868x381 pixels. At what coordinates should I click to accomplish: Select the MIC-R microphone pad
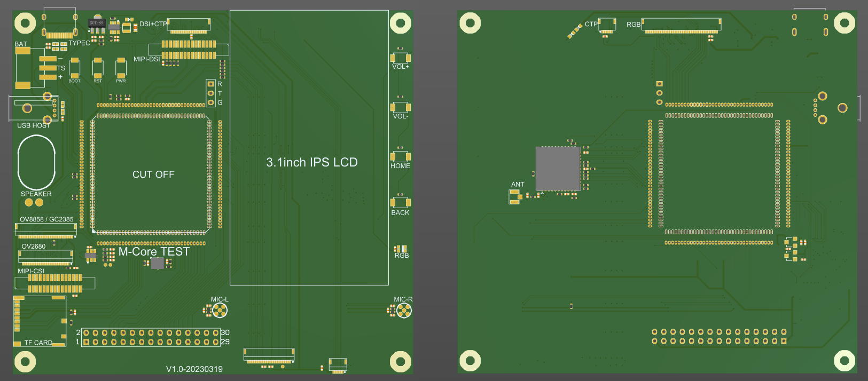[404, 310]
